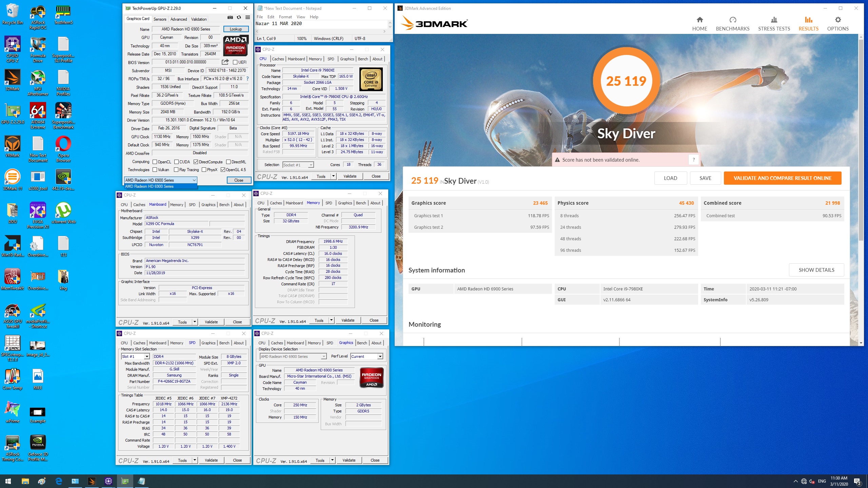Image resolution: width=868 pixels, height=488 pixels.
Task: Click Lookup button in GPU-Z
Action: pos(236,29)
